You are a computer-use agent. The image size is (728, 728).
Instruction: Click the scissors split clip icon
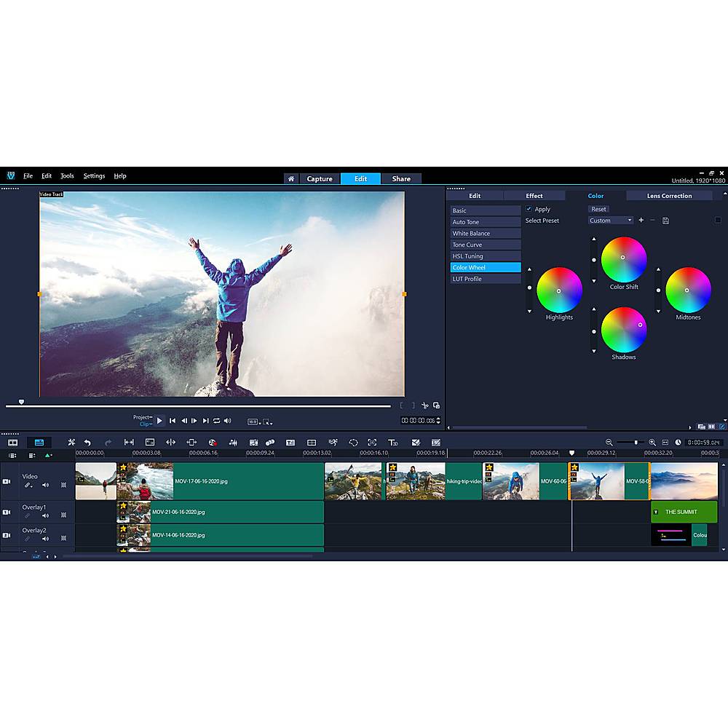(425, 405)
